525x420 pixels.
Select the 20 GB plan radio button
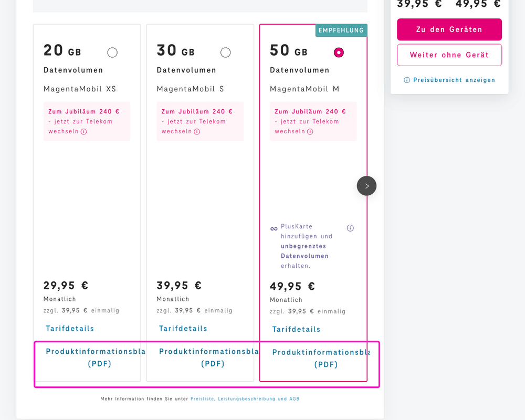coord(112,52)
